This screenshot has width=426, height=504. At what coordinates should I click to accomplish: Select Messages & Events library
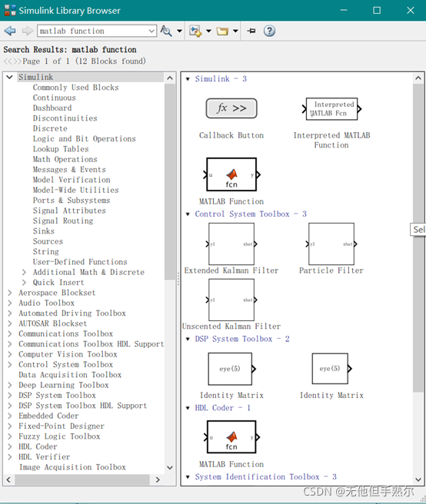[69, 170]
